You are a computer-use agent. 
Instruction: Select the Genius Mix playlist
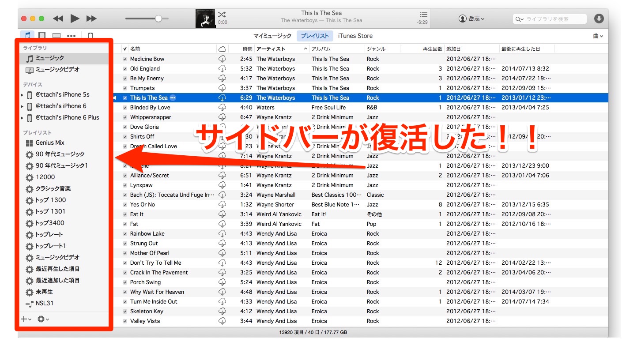coord(50,143)
